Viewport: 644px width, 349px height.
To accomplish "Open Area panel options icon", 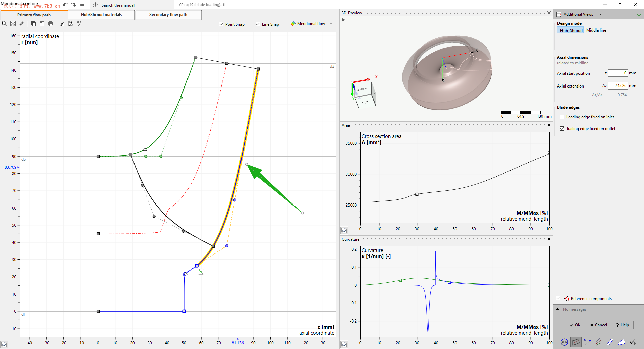I will (344, 230).
